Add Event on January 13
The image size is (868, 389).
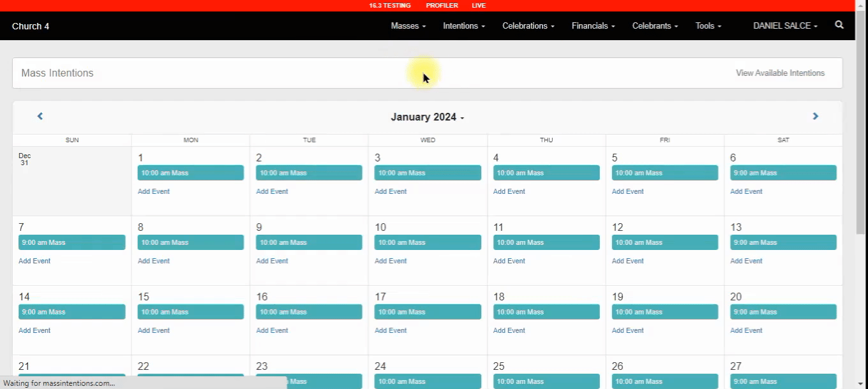tap(746, 261)
